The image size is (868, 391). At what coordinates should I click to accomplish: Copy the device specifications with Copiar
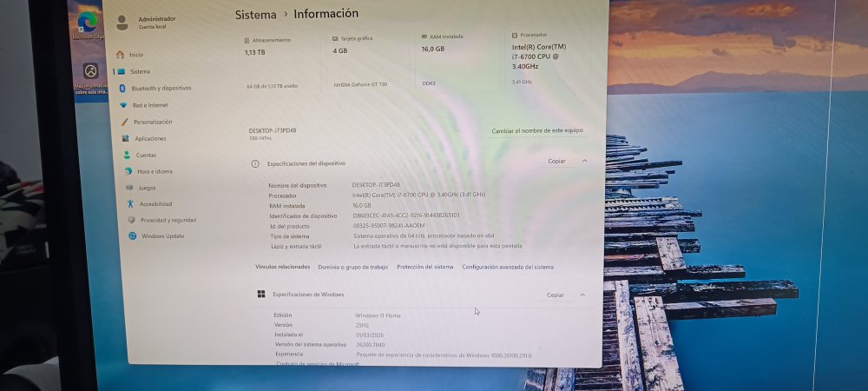(557, 161)
